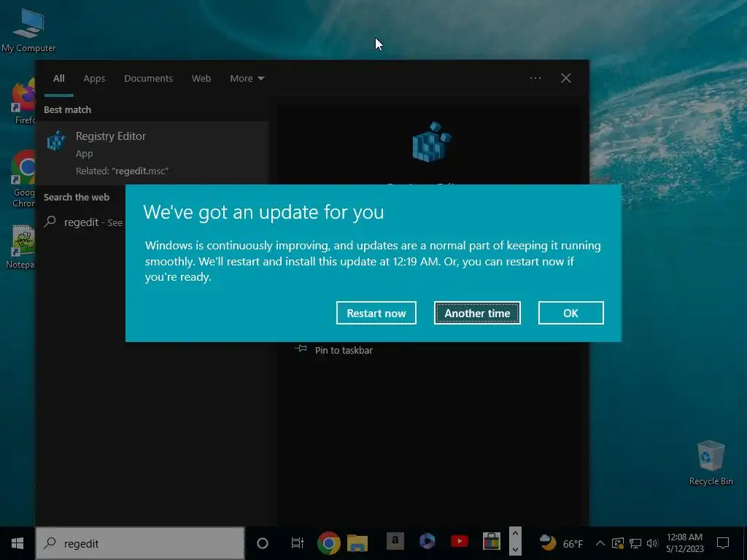Confirm update dialog with OK

[570, 313]
